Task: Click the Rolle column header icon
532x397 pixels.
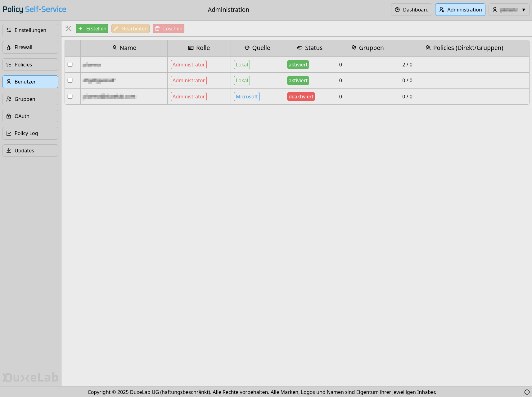Action: point(191,48)
